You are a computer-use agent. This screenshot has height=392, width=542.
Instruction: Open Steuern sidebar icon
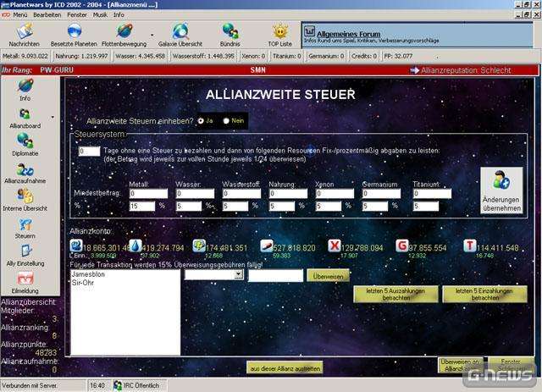click(x=25, y=224)
